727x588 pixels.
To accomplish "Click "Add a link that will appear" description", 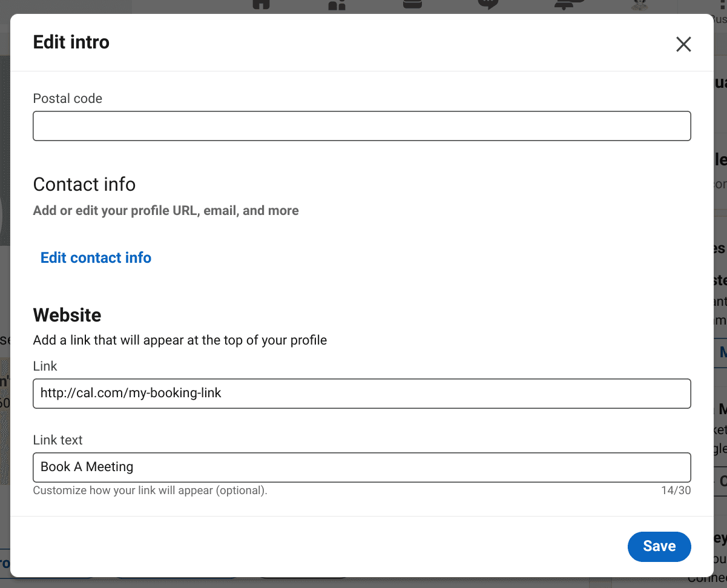I will click(x=180, y=340).
